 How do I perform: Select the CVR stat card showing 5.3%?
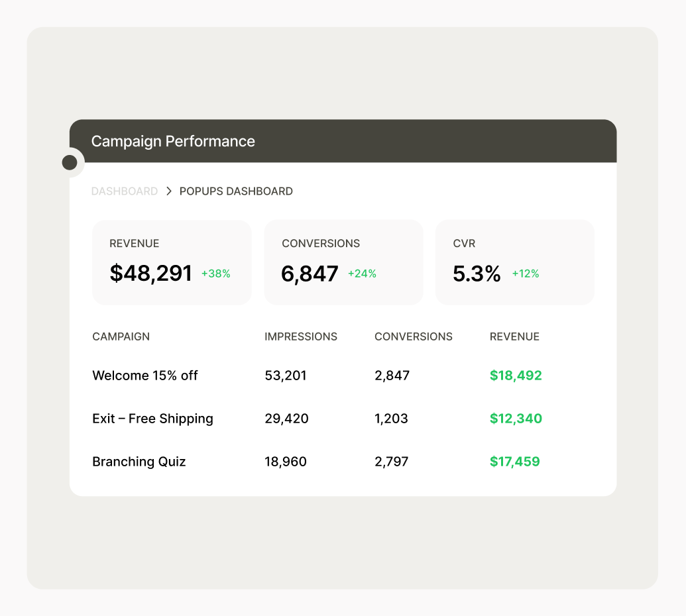[x=515, y=262]
